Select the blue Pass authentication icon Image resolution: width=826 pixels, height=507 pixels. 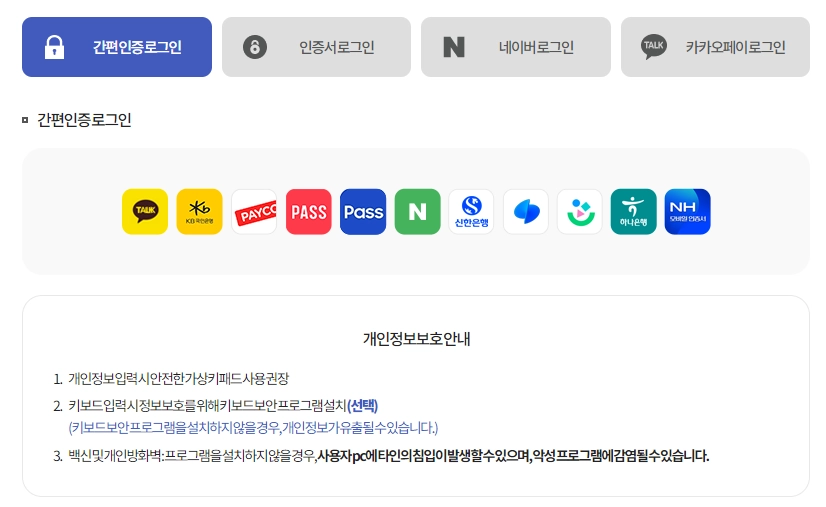pyautogui.click(x=363, y=211)
